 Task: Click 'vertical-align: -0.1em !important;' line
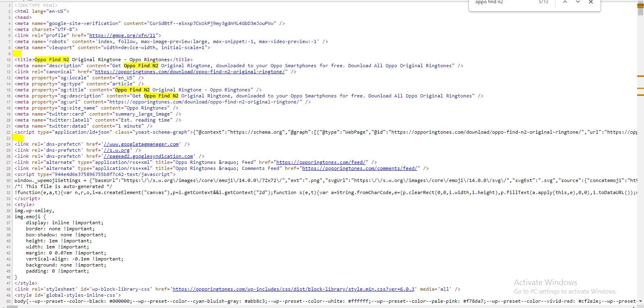75,259
